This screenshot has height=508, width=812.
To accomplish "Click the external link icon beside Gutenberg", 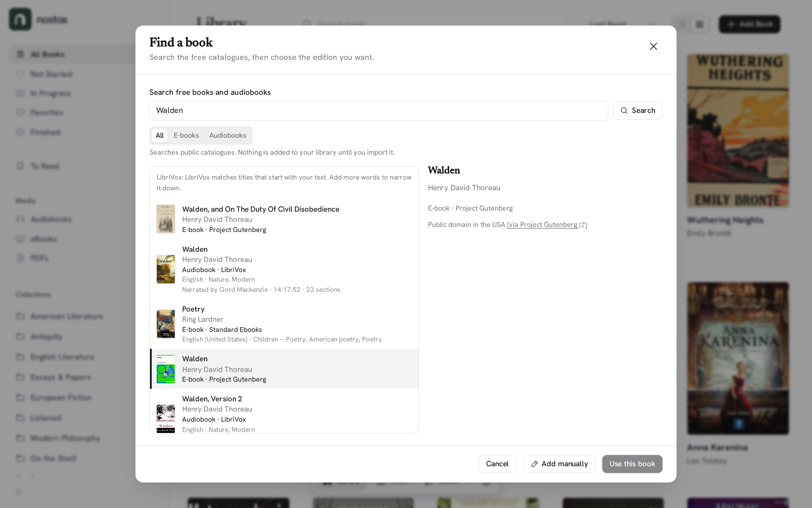I will [582, 225].
